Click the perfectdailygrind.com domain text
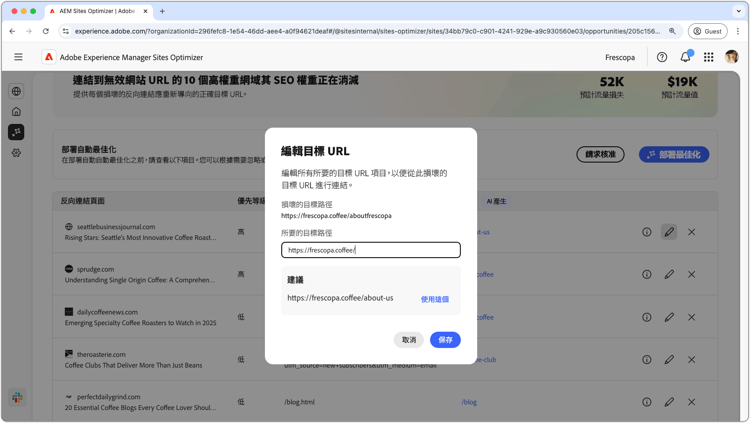 click(x=109, y=397)
